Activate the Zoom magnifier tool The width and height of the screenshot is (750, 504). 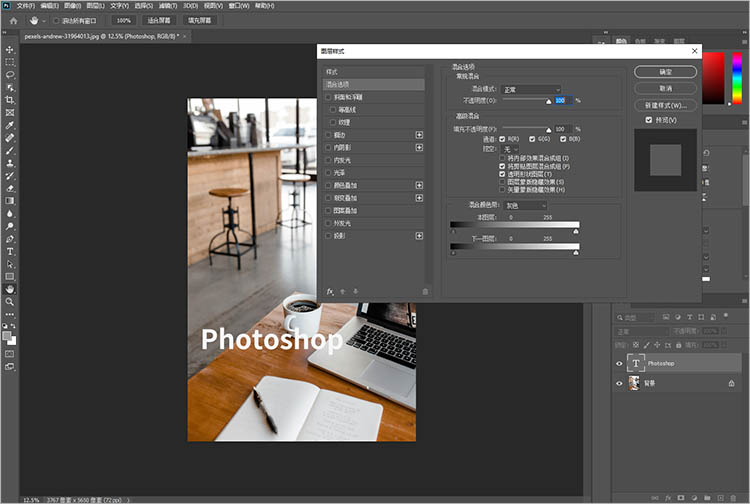pyautogui.click(x=10, y=301)
